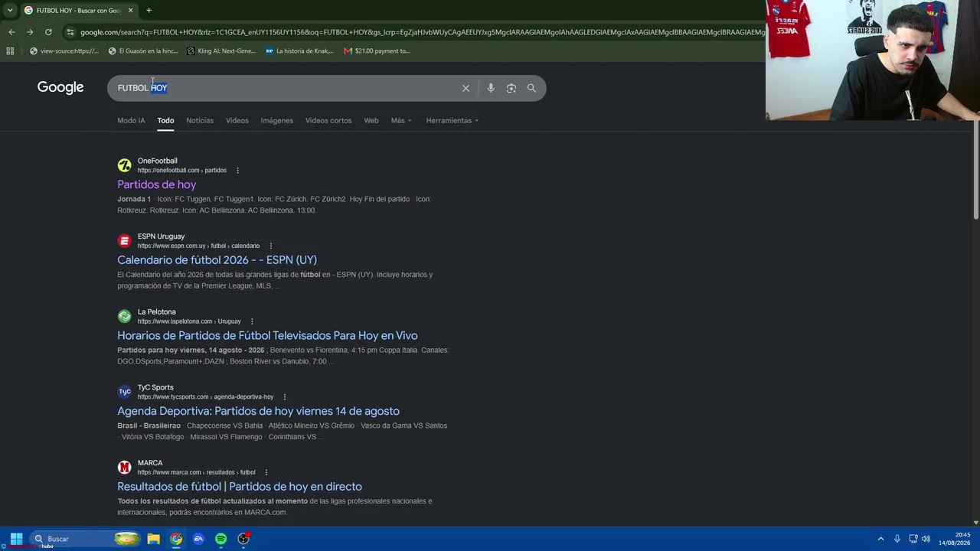Open the MARCA result options menu
The width and height of the screenshot is (980, 551).
[x=266, y=473]
